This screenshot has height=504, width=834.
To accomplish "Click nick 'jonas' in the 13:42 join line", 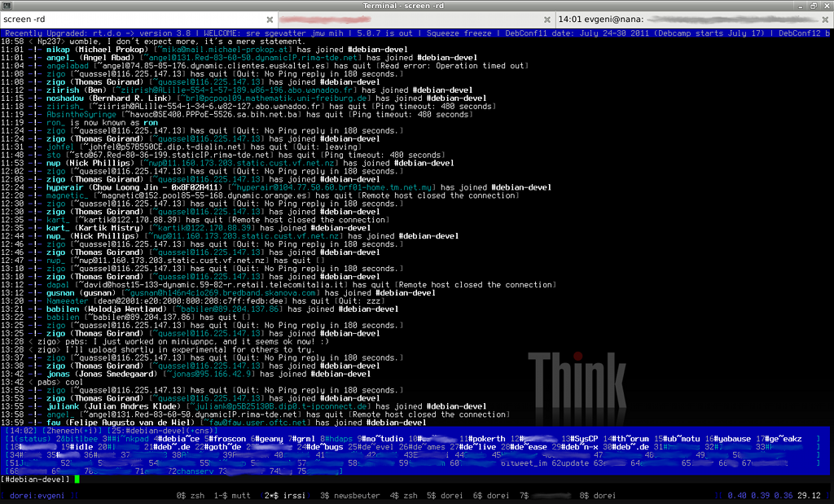I will pyautogui.click(x=58, y=374).
